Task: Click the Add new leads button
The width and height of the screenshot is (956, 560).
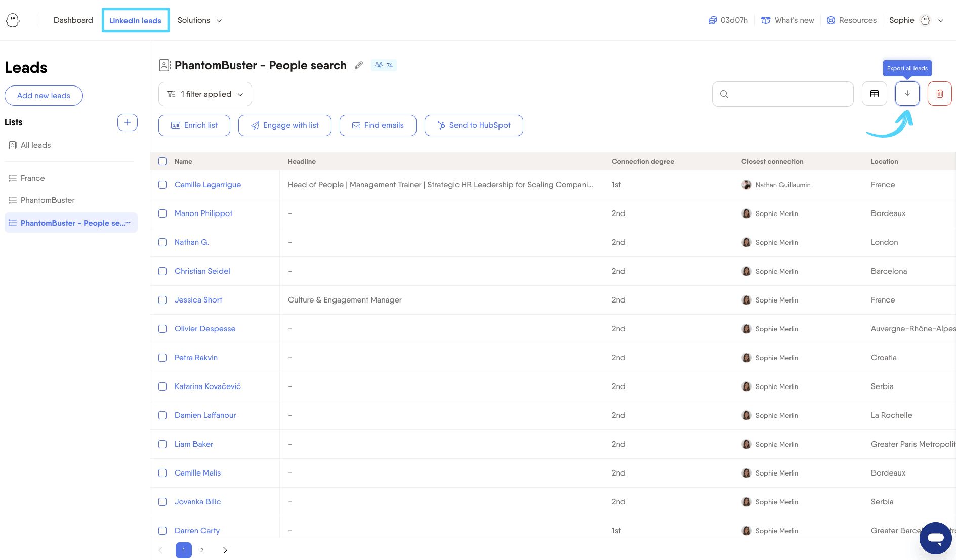Action: [x=44, y=96]
